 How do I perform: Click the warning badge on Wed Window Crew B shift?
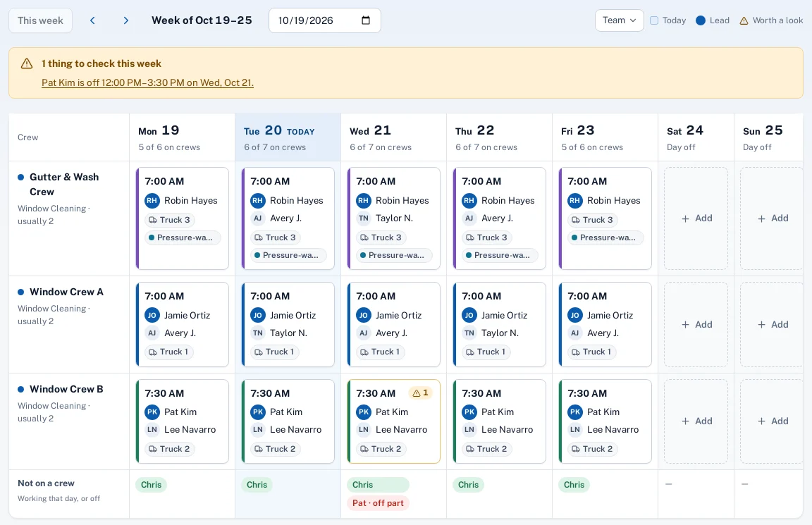coord(421,393)
